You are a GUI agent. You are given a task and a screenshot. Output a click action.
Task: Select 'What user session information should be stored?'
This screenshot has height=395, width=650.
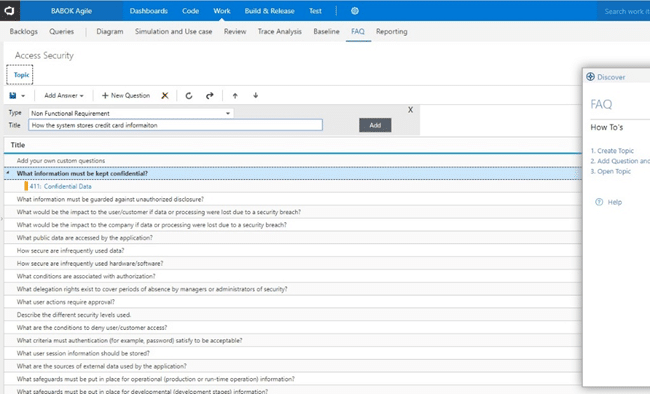[x=293, y=354]
